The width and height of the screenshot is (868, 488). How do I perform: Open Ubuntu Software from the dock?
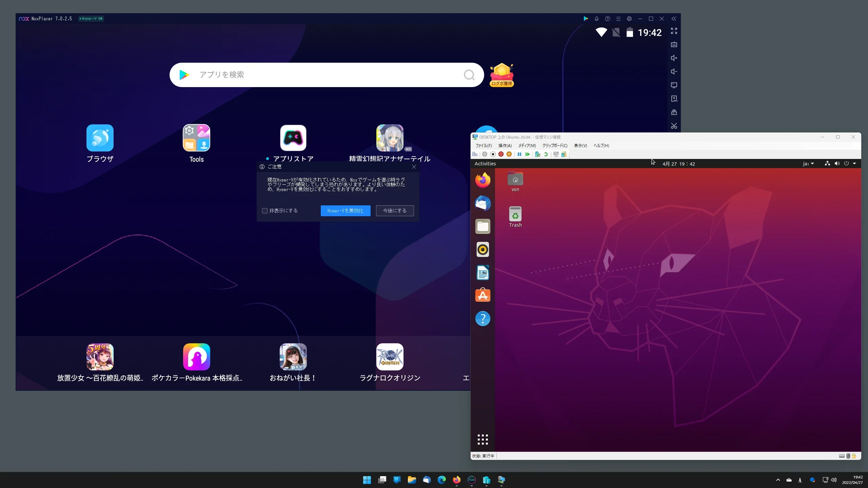(x=483, y=296)
